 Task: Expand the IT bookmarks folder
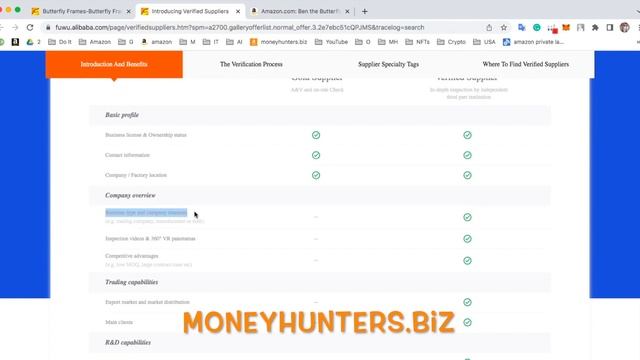pyautogui.click(x=211, y=42)
